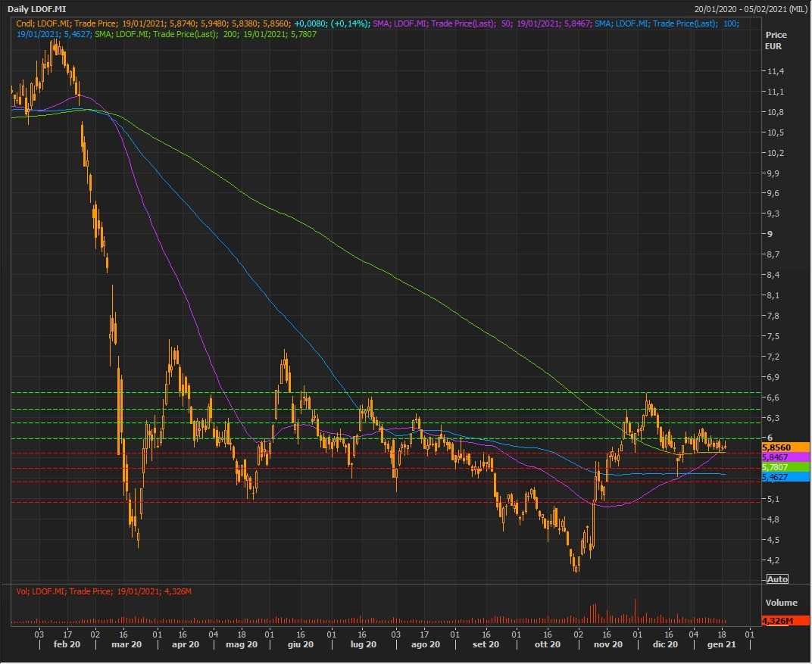Click the Auto scale button
This screenshot has width=812, height=664.
pyautogui.click(x=777, y=579)
